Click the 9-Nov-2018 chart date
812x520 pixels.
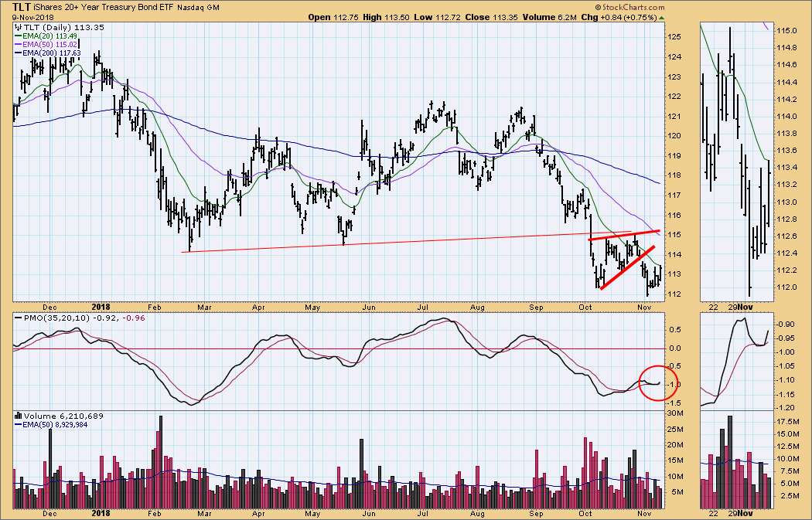(x=32, y=18)
